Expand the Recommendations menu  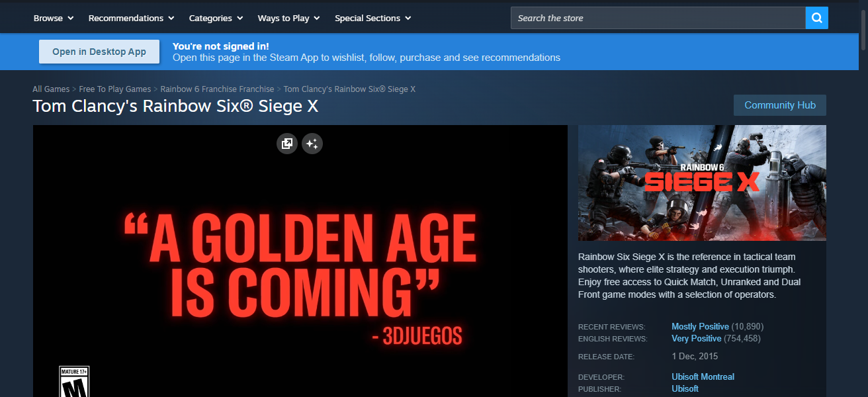pos(131,18)
